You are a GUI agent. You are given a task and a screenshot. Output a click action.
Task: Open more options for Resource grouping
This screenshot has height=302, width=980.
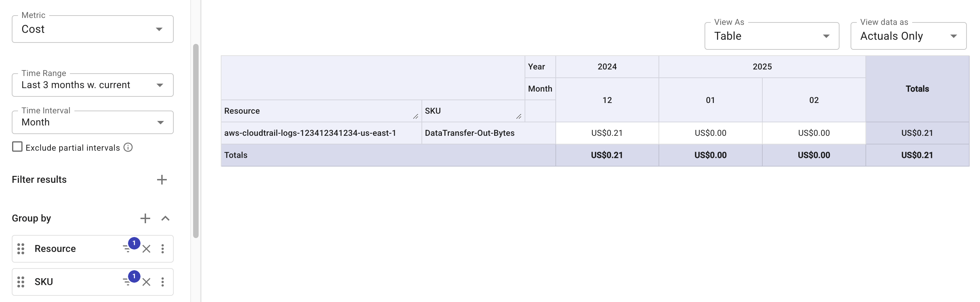(x=162, y=249)
